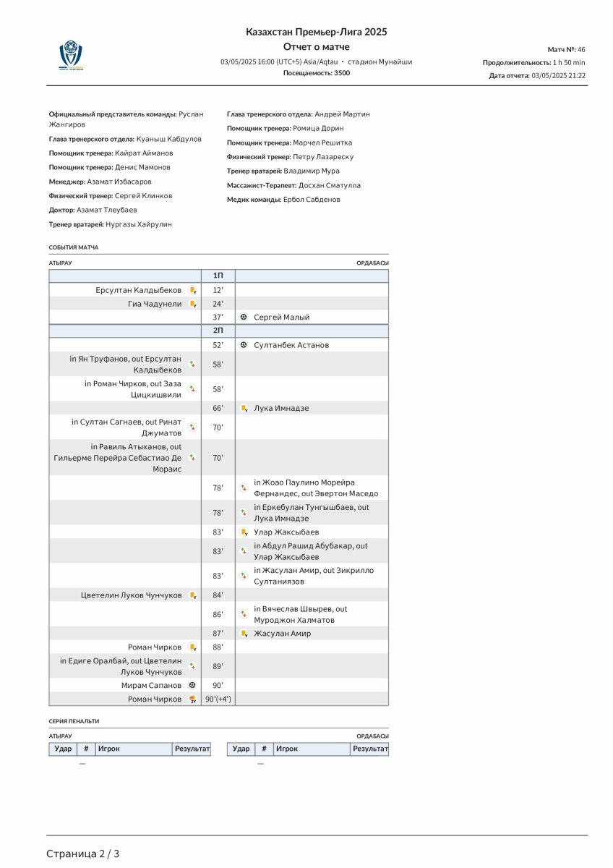Click yellow card icon beside Лука Имнадзе

[x=244, y=408]
